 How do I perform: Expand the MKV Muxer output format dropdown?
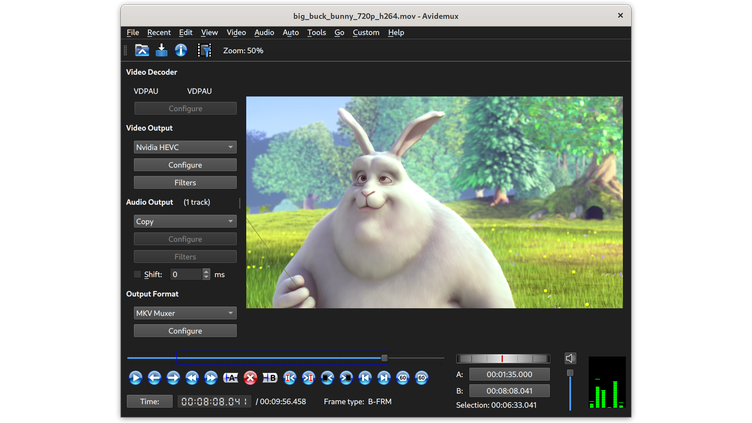pyautogui.click(x=185, y=313)
